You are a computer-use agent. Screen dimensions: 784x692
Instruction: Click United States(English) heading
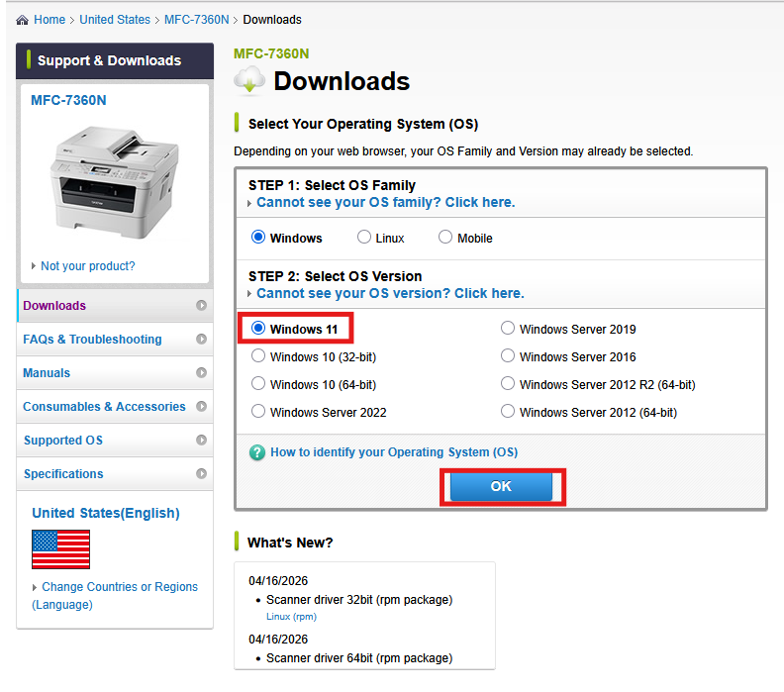tap(106, 513)
